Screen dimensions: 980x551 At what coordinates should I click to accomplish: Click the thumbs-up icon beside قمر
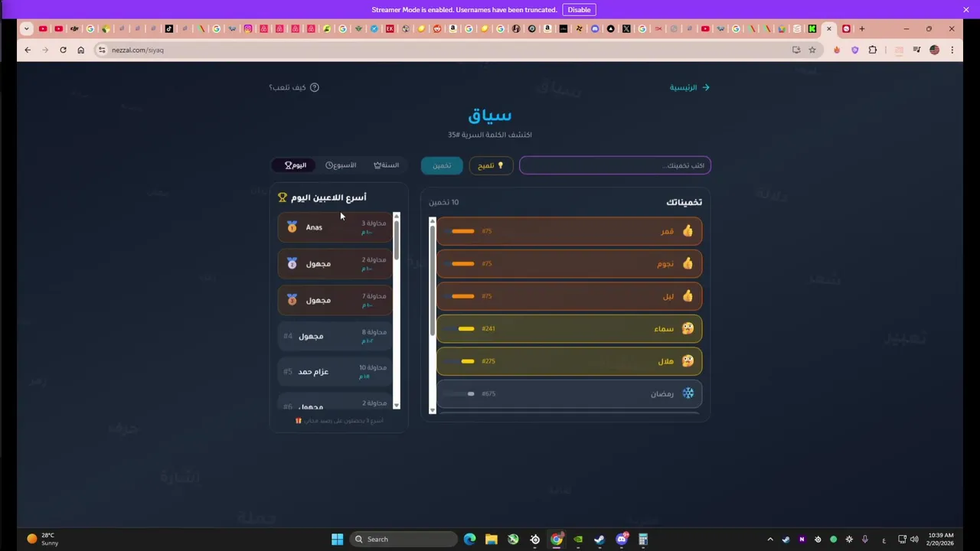tap(688, 231)
